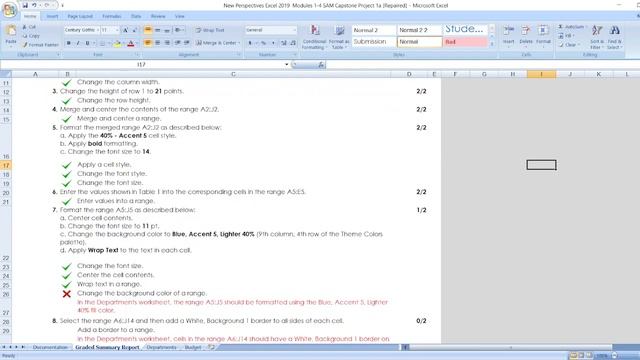Save workbook from Quick Access Toolbar
The image size is (640, 360).
click(25, 5)
